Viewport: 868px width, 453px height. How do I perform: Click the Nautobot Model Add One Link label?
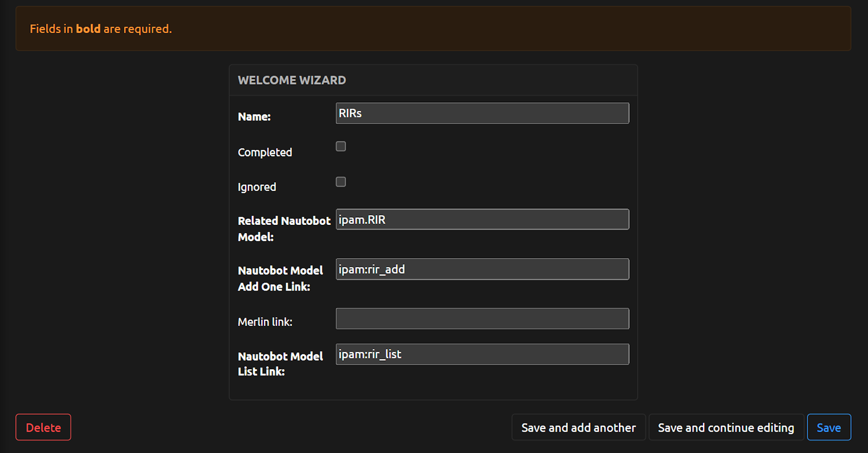(x=280, y=278)
